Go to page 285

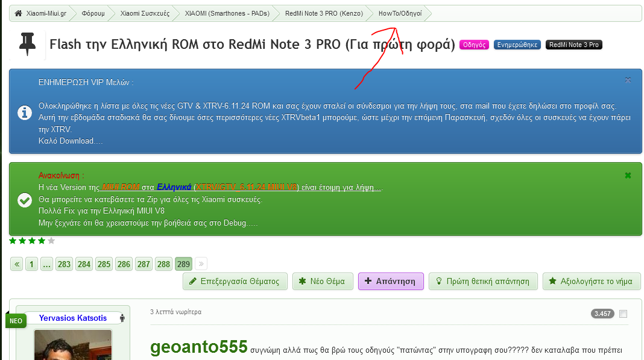click(x=104, y=264)
